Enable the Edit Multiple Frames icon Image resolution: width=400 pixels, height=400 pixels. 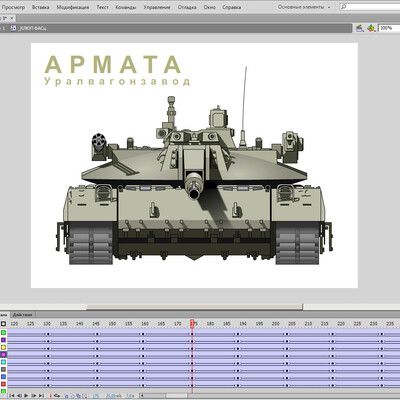(78, 396)
